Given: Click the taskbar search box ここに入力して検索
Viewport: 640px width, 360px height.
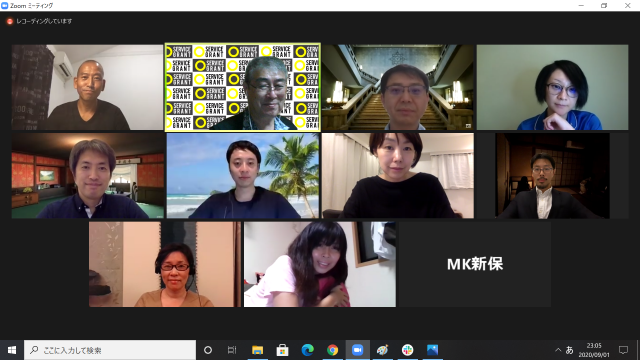Looking at the screenshot, I should [110, 350].
